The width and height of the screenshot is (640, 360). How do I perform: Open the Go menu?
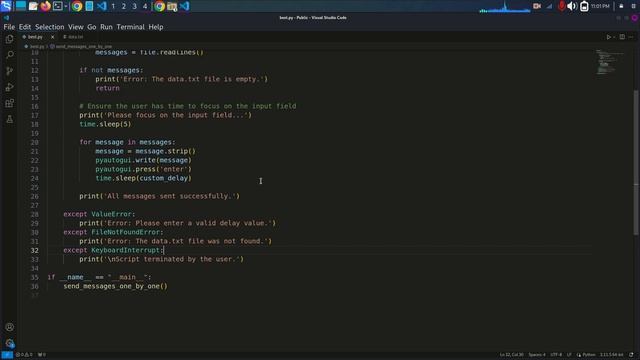coord(91,27)
